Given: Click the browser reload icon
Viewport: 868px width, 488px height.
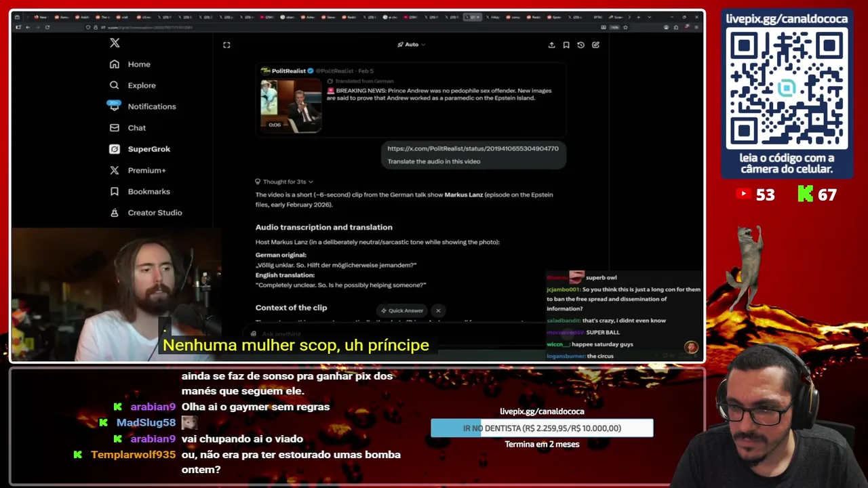Looking at the screenshot, I should click(x=47, y=27).
